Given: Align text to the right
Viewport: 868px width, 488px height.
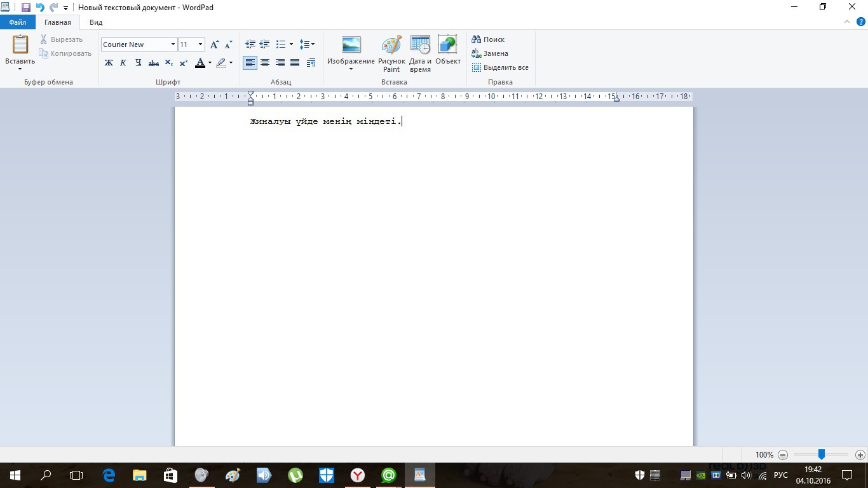Looking at the screenshot, I should click(x=280, y=63).
